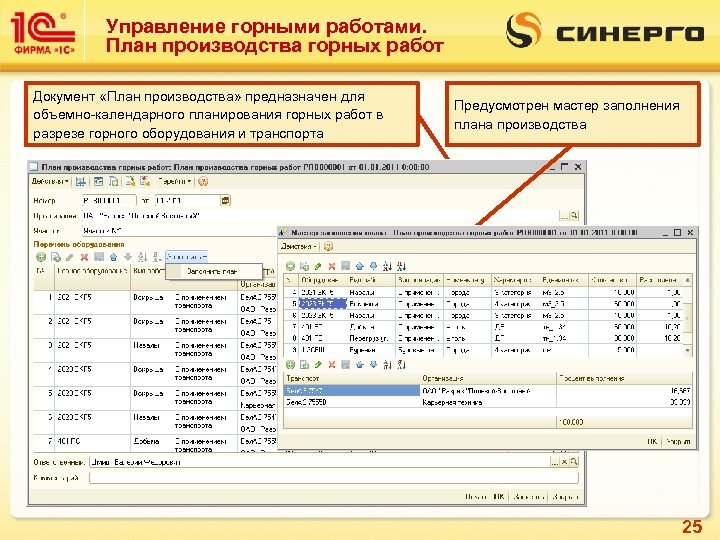
Task: Click the magnifier button at Организация field end
Action: pos(574,215)
